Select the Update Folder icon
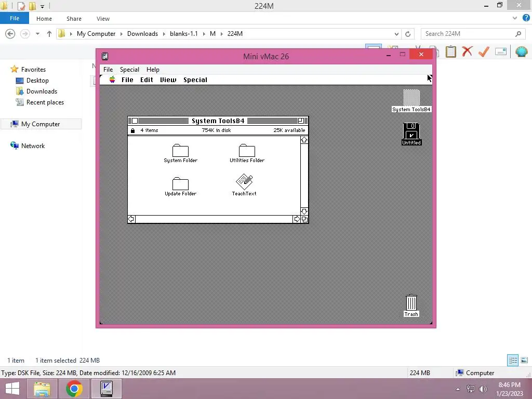The height and width of the screenshot is (399, 532). coord(180,183)
